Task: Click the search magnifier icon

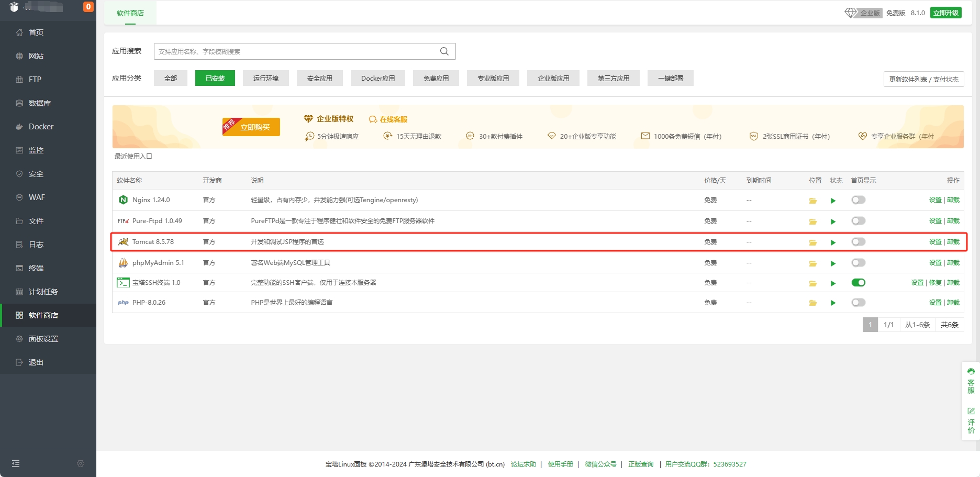Action: coord(444,51)
